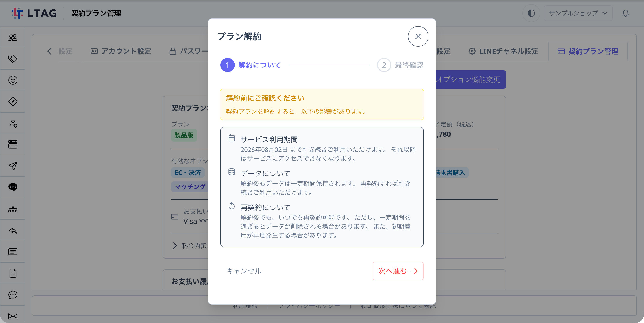Open the diamond arrow sidebar icon
Screen dimensions: 644x323
(13, 102)
